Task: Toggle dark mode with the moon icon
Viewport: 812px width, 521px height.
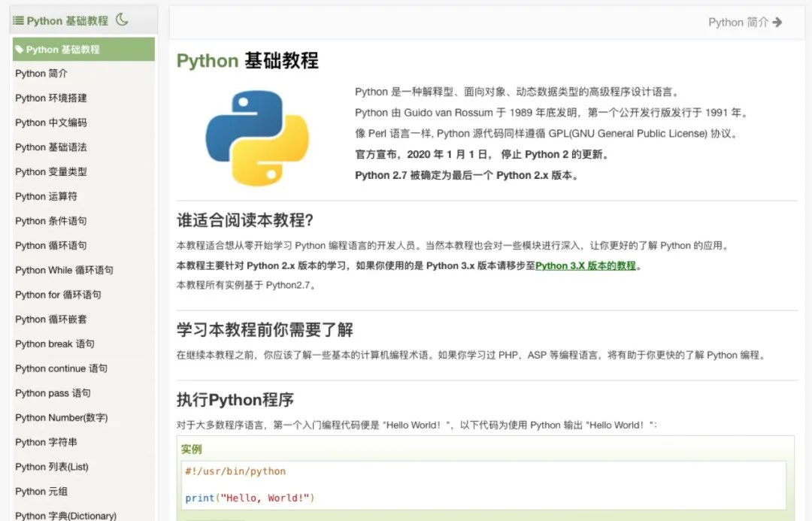Action: 123,20
